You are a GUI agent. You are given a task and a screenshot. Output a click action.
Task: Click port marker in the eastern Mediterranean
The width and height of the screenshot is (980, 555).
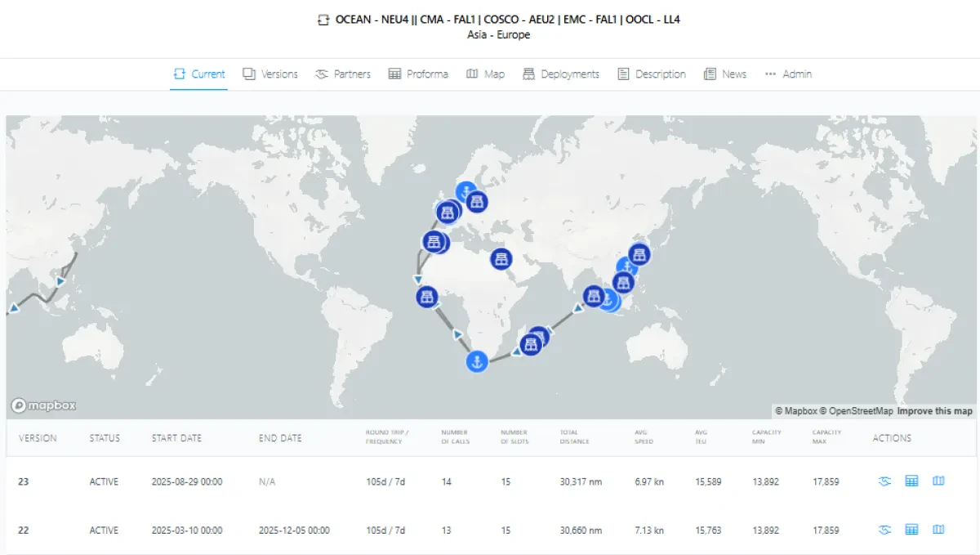point(501,259)
